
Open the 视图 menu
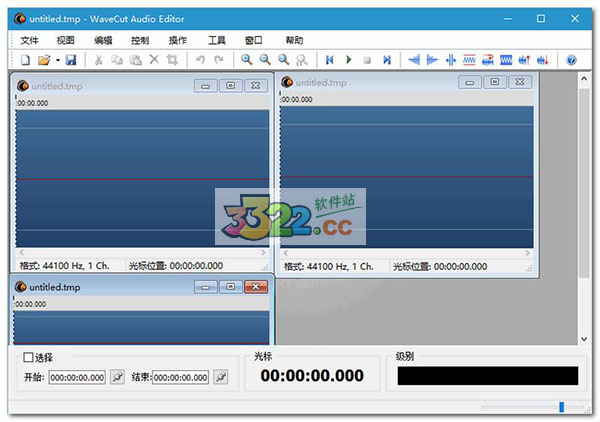[x=65, y=40]
